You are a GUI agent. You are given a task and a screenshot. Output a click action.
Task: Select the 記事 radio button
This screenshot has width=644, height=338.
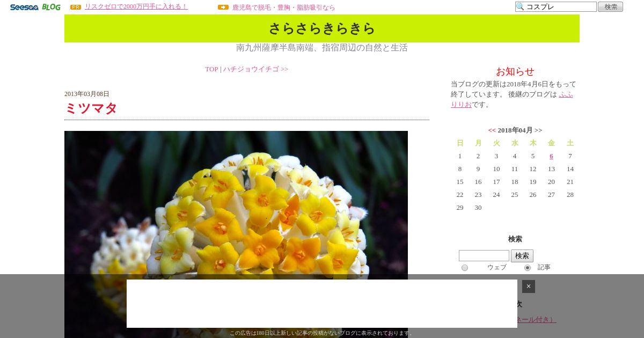528,268
